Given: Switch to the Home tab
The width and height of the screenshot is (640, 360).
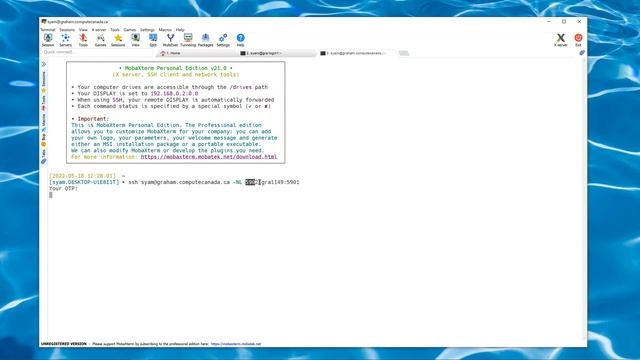Looking at the screenshot, I should (196, 53).
